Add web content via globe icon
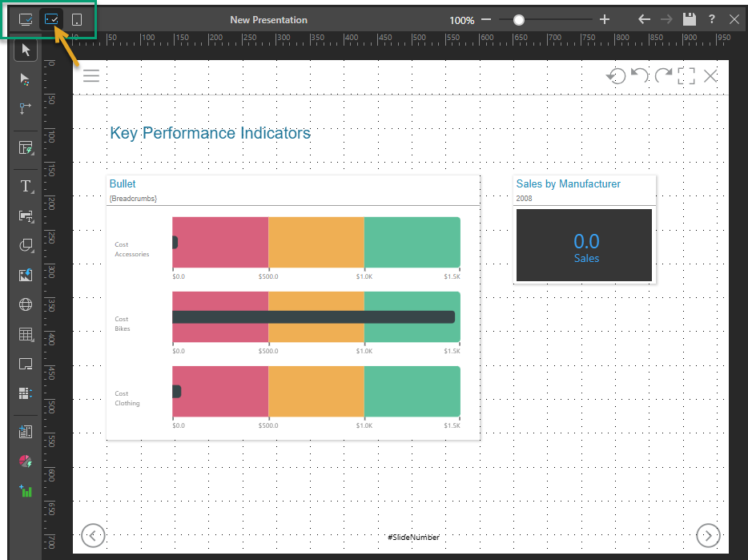This screenshot has height=560, width=748. (x=26, y=304)
